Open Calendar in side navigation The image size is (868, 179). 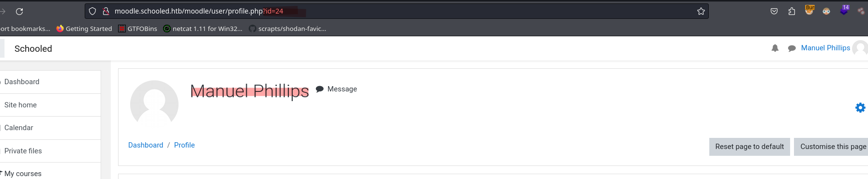click(x=18, y=128)
